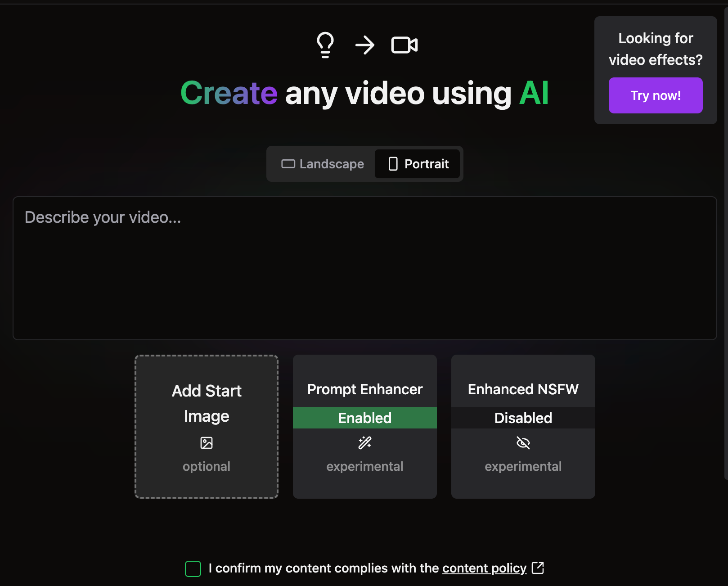
Task: Click the crossed-out eye icon under Disabled
Action: 523,443
